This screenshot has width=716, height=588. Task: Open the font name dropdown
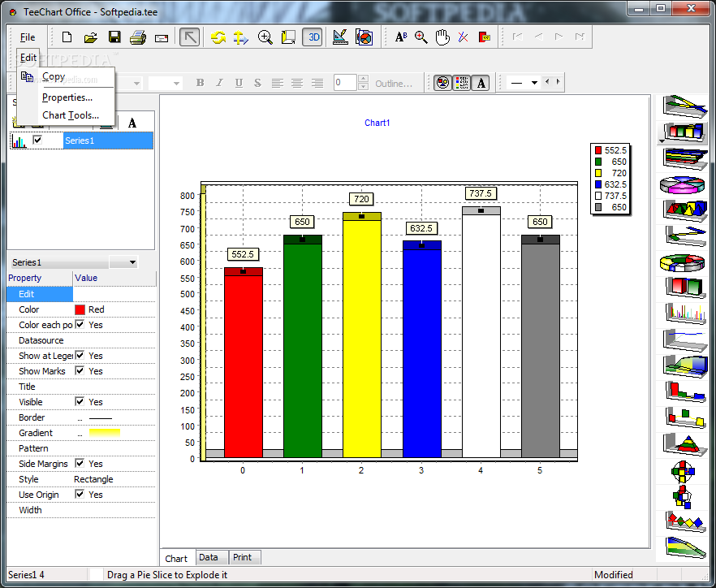[136, 84]
